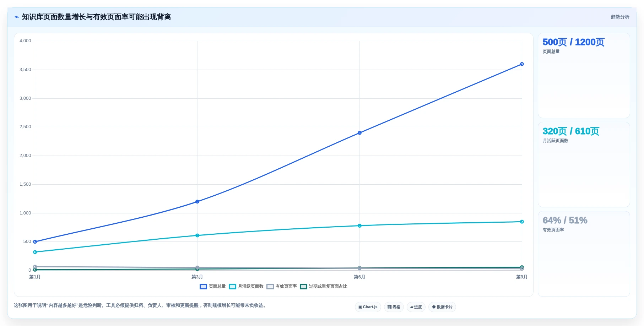This screenshot has width=644, height=326.
Task: Click the 320页 / 610页 card value
Action: [x=571, y=131]
